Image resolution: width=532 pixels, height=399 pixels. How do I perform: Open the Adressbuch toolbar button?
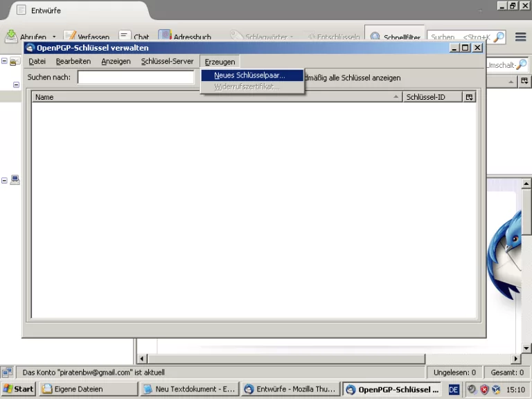click(x=185, y=36)
